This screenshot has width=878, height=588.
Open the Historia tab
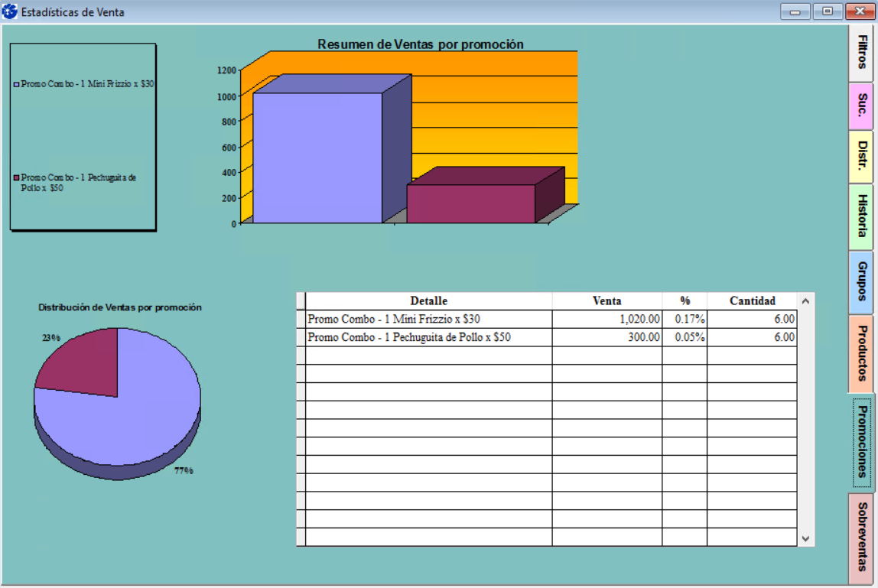coord(861,216)
